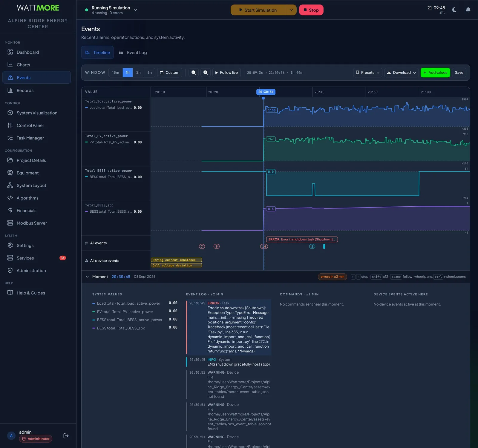Click the 20:30:54 timeline cursor marker
Screen dimensions: 478x448
pos(266,92)
